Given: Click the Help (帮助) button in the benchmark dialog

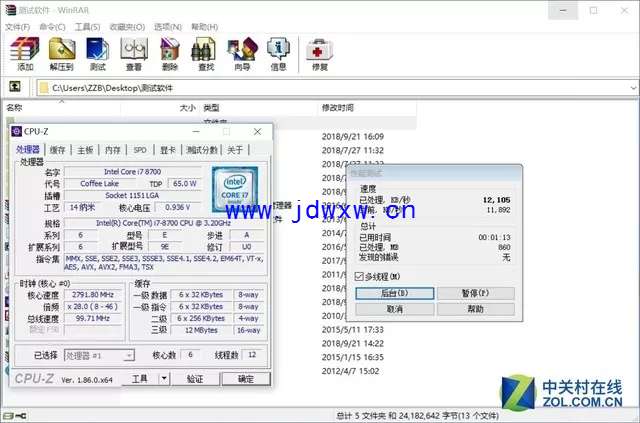Looking at the screenshot, I should point(476,309).
